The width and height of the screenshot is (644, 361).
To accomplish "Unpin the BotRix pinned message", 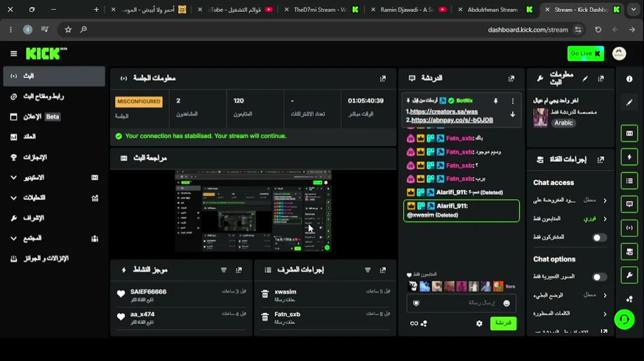I will (496, 101).
